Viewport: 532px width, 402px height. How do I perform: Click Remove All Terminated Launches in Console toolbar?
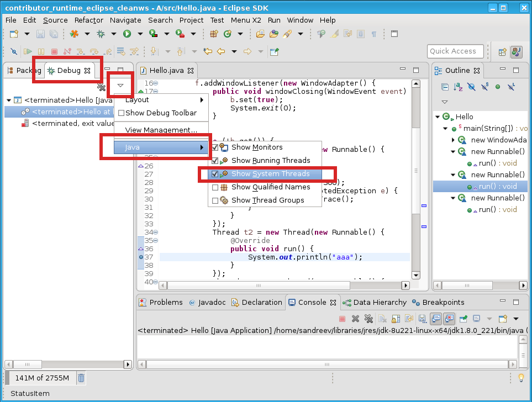click(x=368, y=319)
